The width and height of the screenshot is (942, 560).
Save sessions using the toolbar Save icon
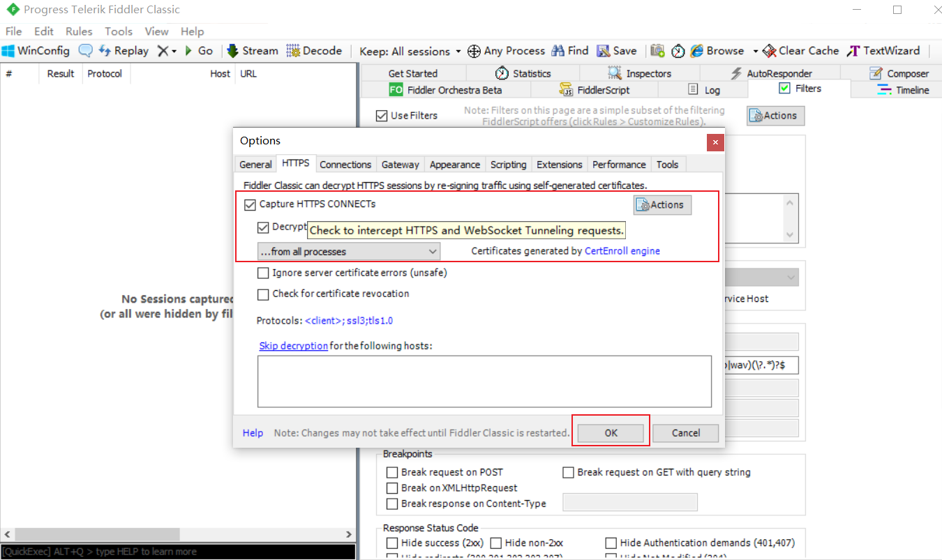(x=617, y=51)
